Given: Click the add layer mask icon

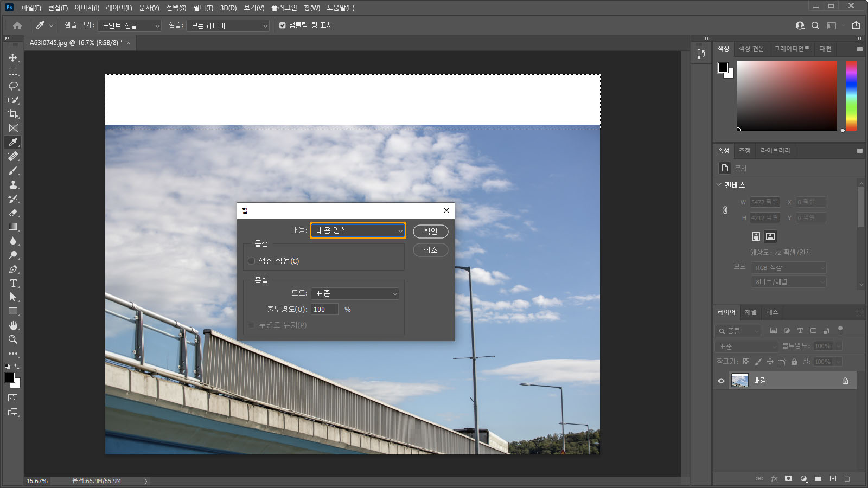Looking at the screenshot, I should (789, 479).
